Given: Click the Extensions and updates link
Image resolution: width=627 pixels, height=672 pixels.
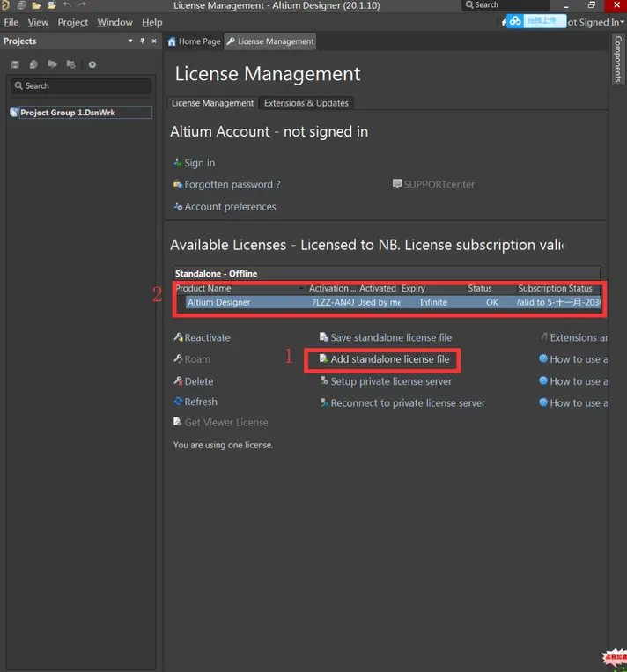Looking at the screenshot, I should coord(574,337).
